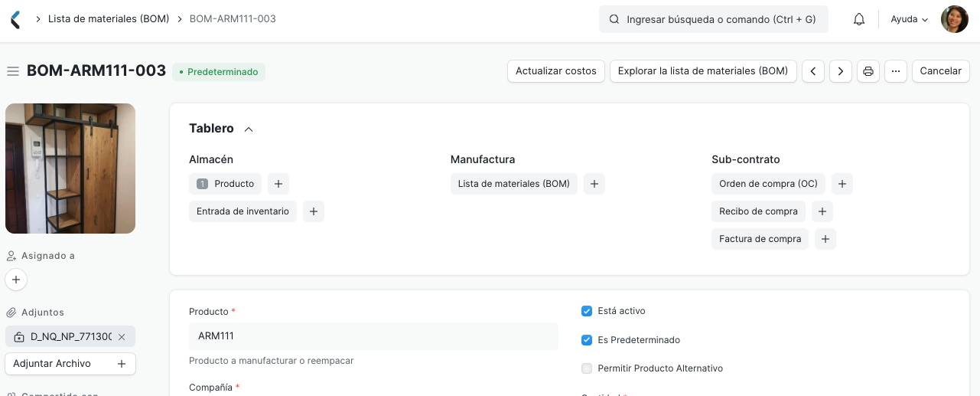
Task: Click Adjuntar Archivo button
Action: point(70,364)
